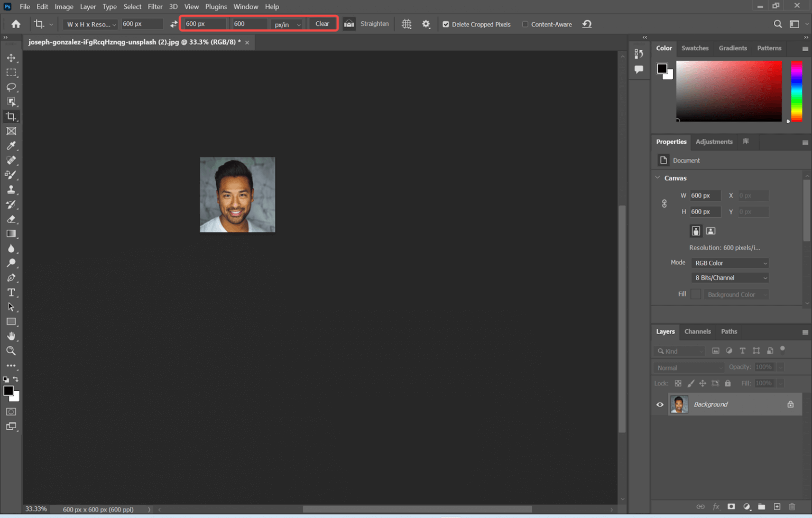Open the 8 Bits/Channel dropdown
Viewport: 812px width, 518px height.
[730, 278]
